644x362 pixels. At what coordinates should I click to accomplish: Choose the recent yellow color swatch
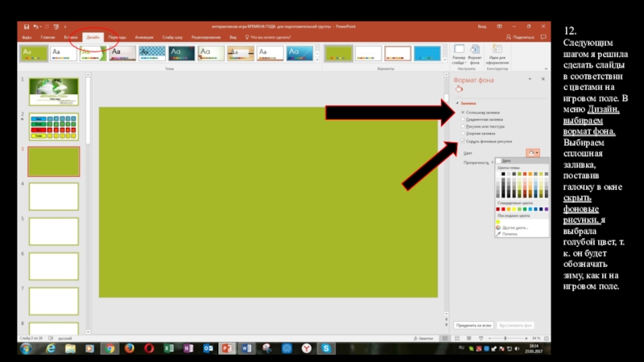(498, 221)
